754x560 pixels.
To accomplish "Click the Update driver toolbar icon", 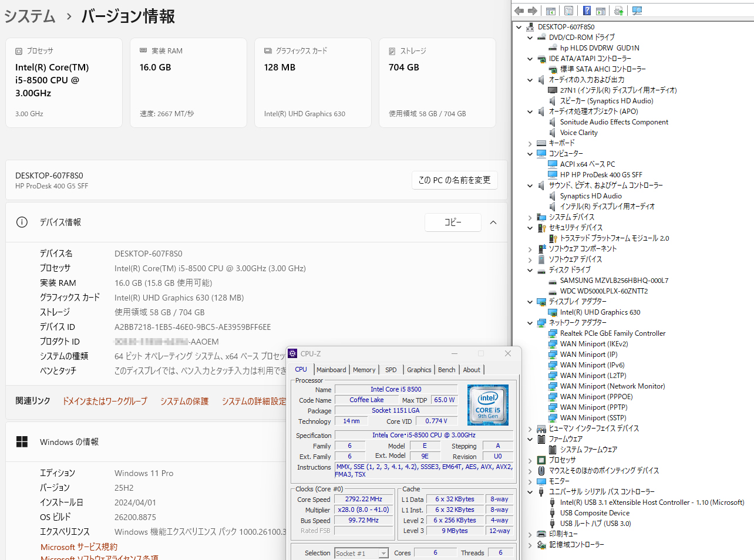I will [618, 11].
